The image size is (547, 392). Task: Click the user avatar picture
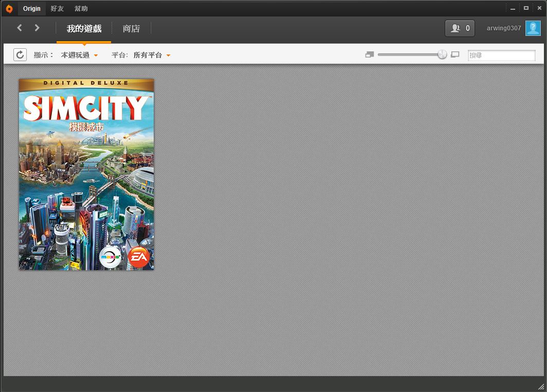click(x=533, y=28)
